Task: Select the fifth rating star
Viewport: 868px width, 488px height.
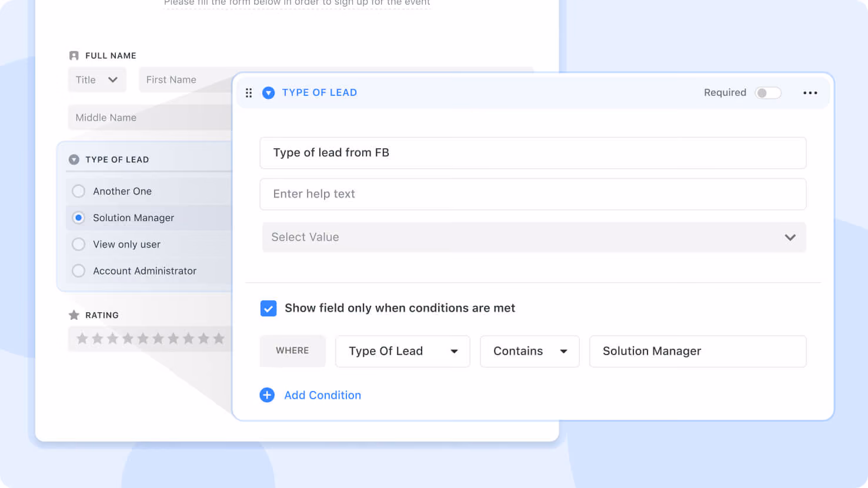Action: (x=143, y=339)
